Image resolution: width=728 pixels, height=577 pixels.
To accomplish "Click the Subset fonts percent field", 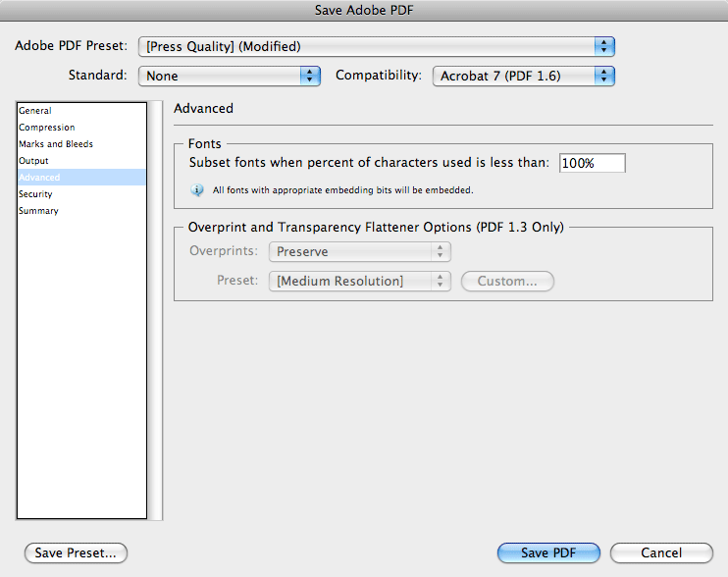I will pos(593,163).
